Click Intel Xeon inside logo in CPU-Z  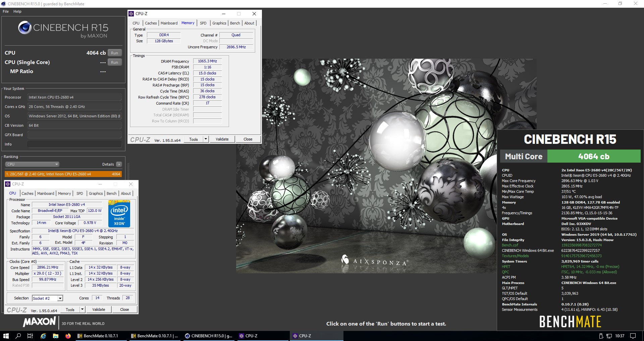point(119,214)
